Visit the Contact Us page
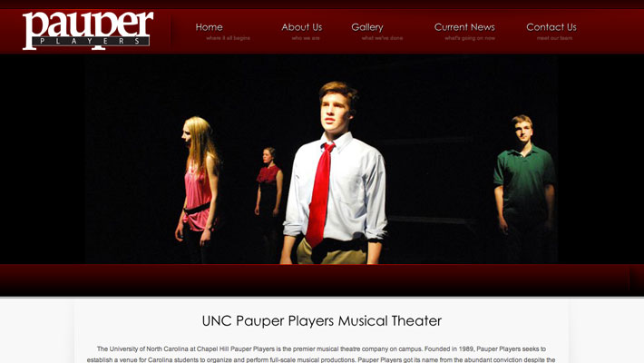Screen dimensions: 644x363 (551, 27)
